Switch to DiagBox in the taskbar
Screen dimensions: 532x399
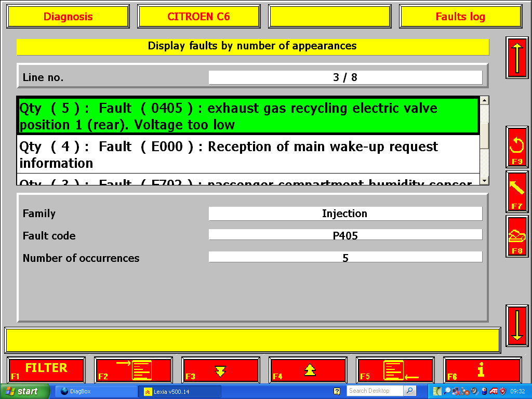(96, 391)
